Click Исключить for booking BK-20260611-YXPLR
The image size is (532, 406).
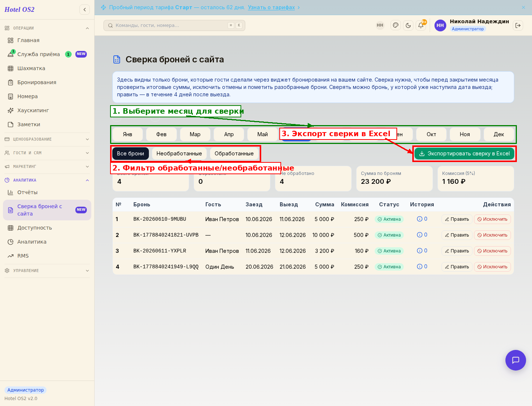(492, 251)
